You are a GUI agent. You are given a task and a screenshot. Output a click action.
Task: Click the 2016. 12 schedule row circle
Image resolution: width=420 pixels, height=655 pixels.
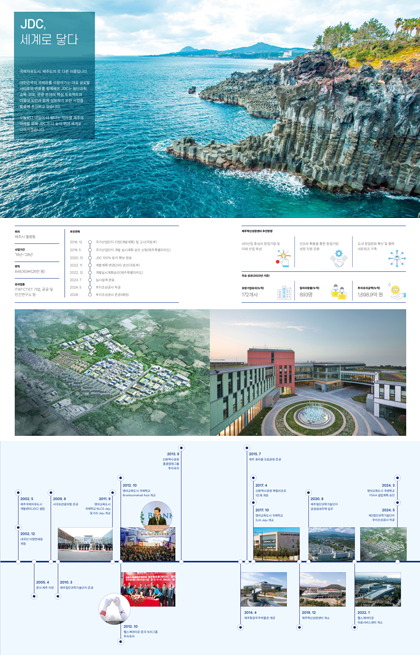[x=90, y=242]
